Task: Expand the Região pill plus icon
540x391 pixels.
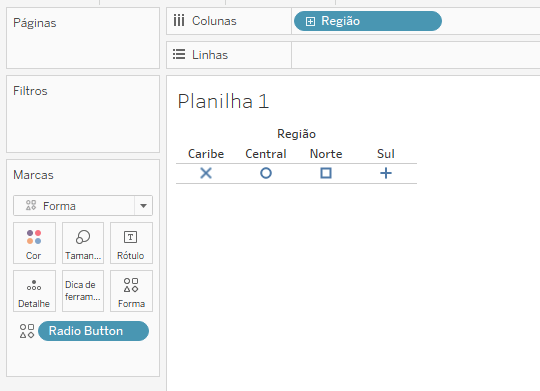Action: tap(310, 21)
